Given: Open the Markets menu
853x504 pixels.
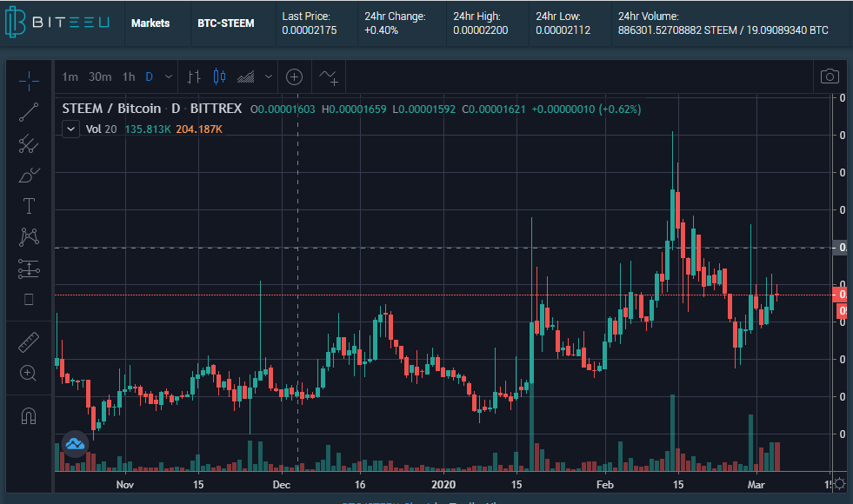Looking at the screenshot, I should pyautogui.click(x=150, y=23).
